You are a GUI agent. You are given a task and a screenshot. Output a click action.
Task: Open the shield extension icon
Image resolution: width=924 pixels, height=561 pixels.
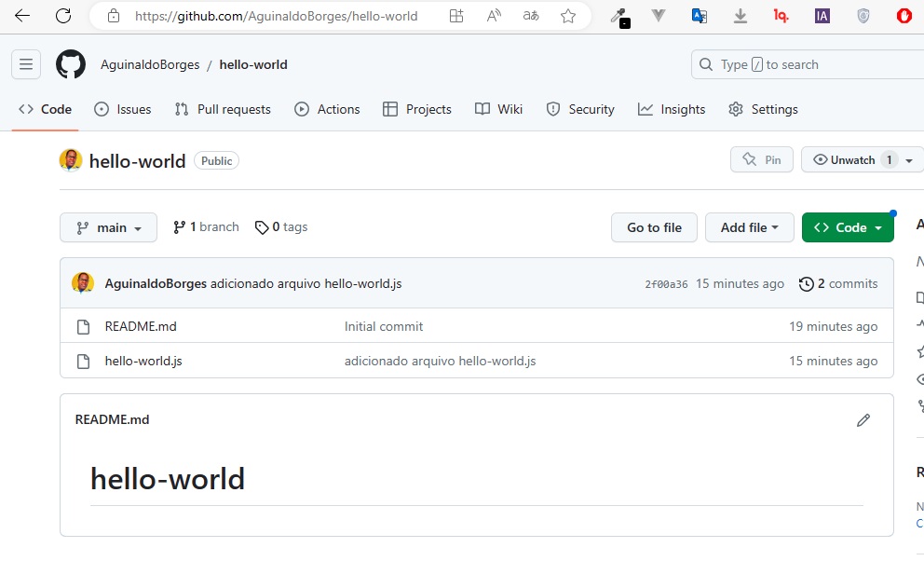coord(863,16)
